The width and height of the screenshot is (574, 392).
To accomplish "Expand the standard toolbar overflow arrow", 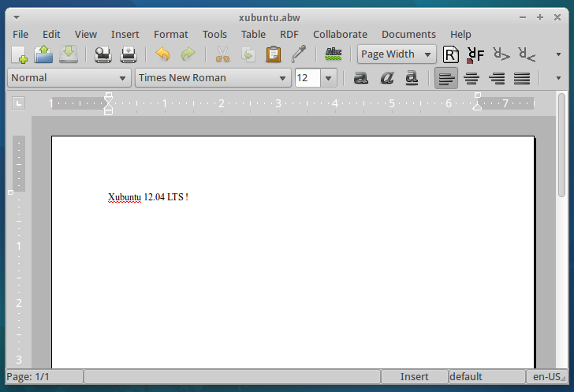I will (558, 54).
